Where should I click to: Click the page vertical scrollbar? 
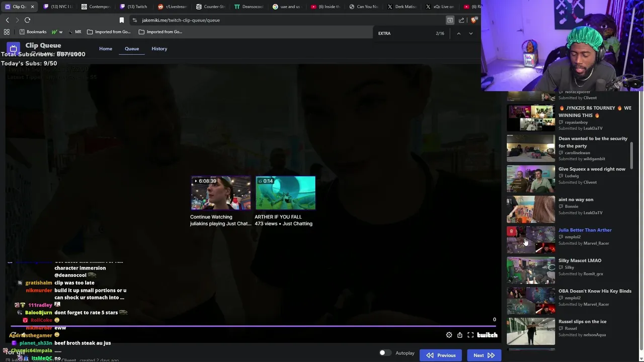(x=640, y=221)
